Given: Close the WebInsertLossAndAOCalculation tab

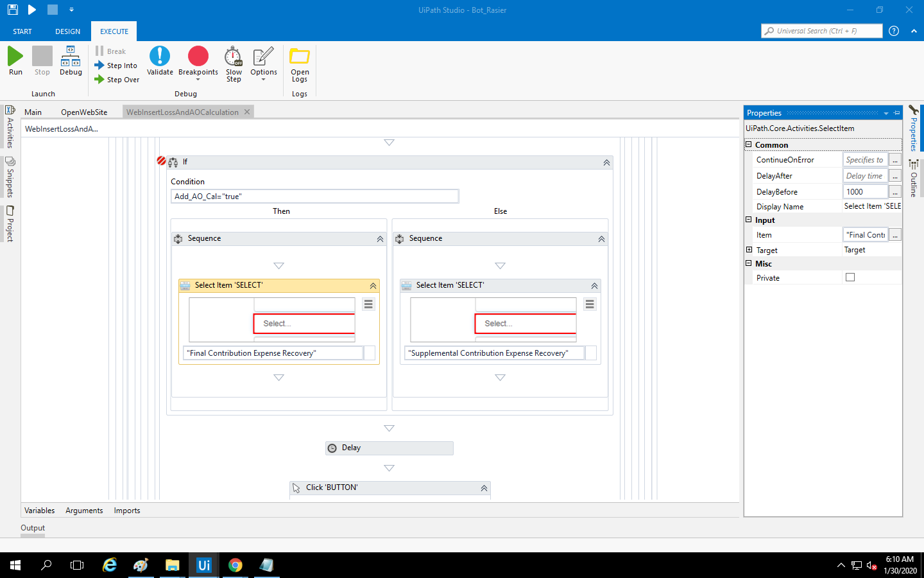Looking at the screenshot, I should (x=247, y=112).
